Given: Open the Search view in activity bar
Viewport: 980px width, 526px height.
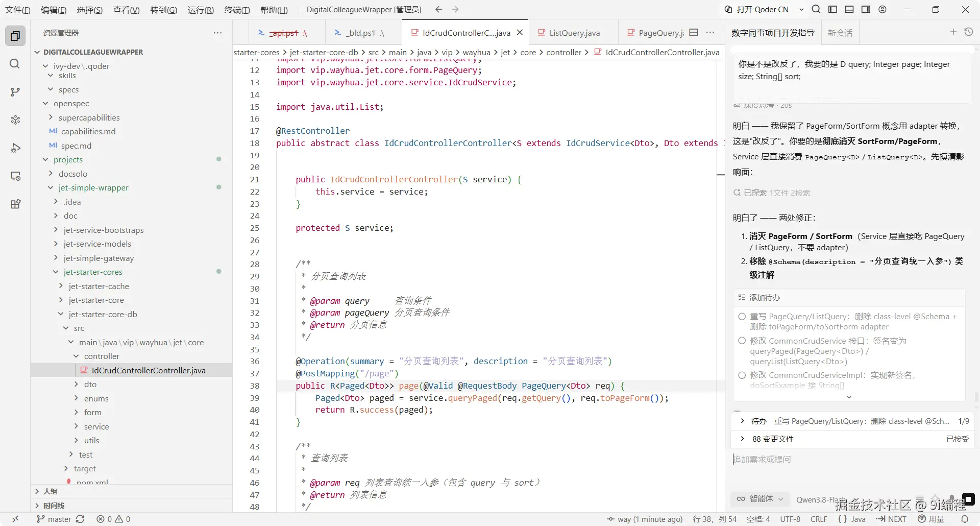Looking at the screenshot, I should 15,64.
